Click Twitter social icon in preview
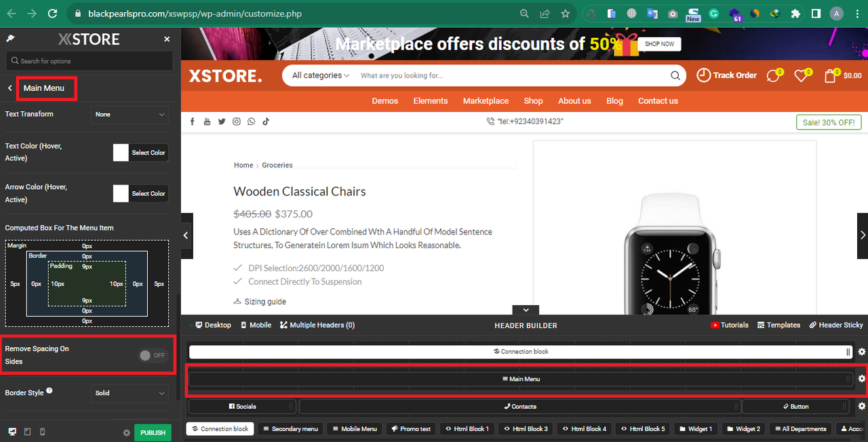The image size is (868, 442). click(x=222, y=122)
